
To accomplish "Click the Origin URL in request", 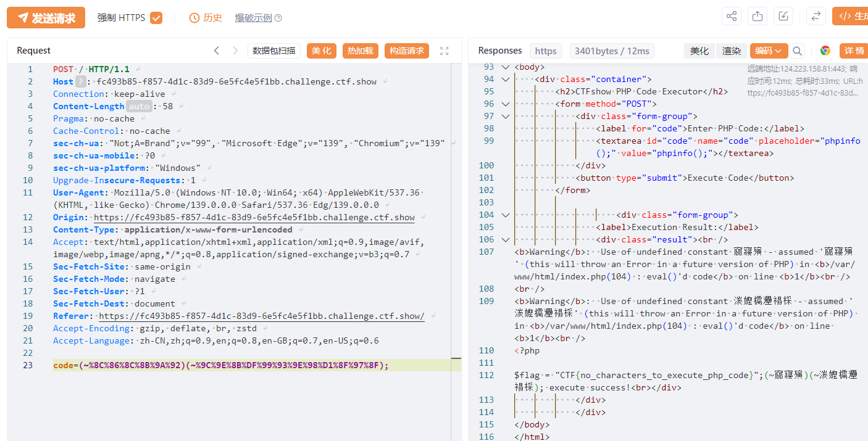I will pos(254,217).
